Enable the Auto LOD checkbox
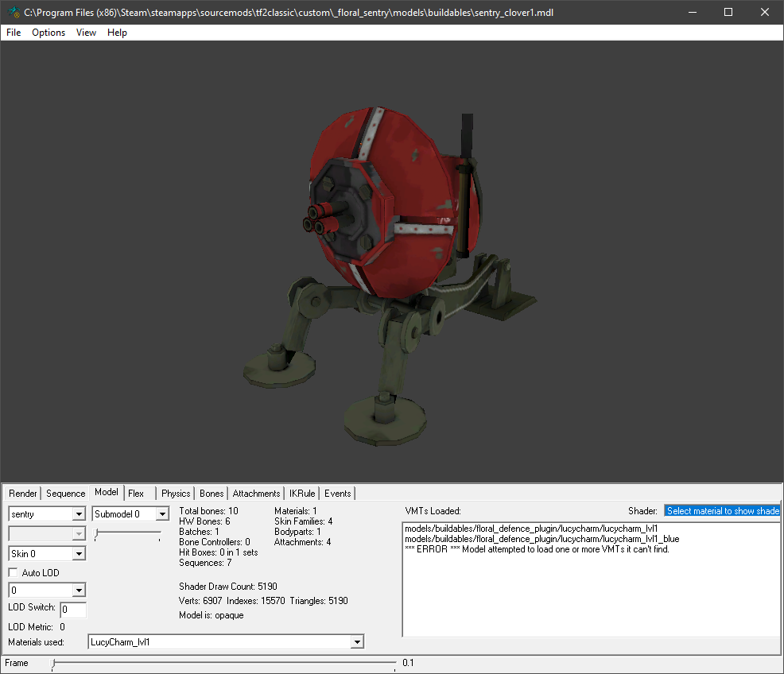Image resolution: width=784 pixels, height=674 pixels. click(14, 572)
